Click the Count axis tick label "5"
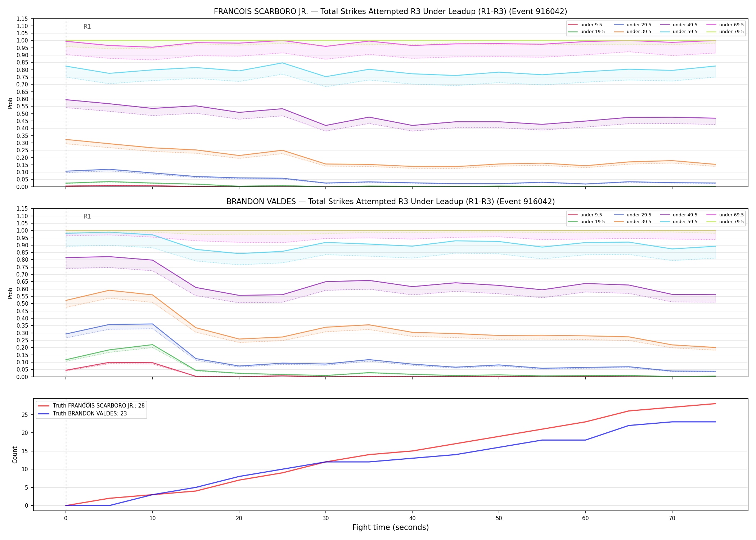The height and width of the screenshot is (540, 756). point(27,488)
